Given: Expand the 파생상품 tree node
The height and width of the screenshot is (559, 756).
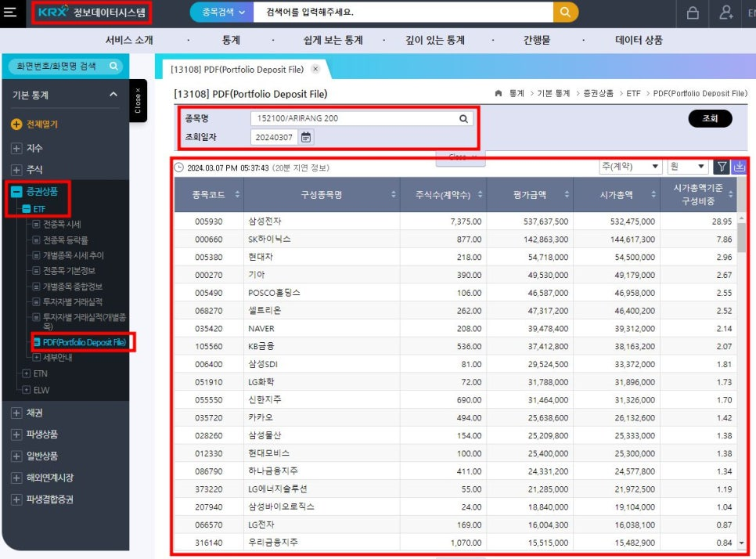Looking at the screenshot, I should click(x=16, y=435).
